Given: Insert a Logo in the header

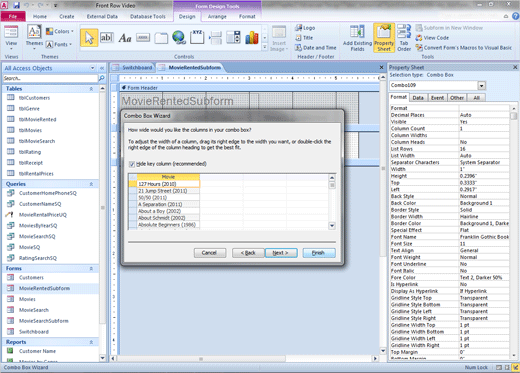Looking at the screenshot, I should pos(305,28).
